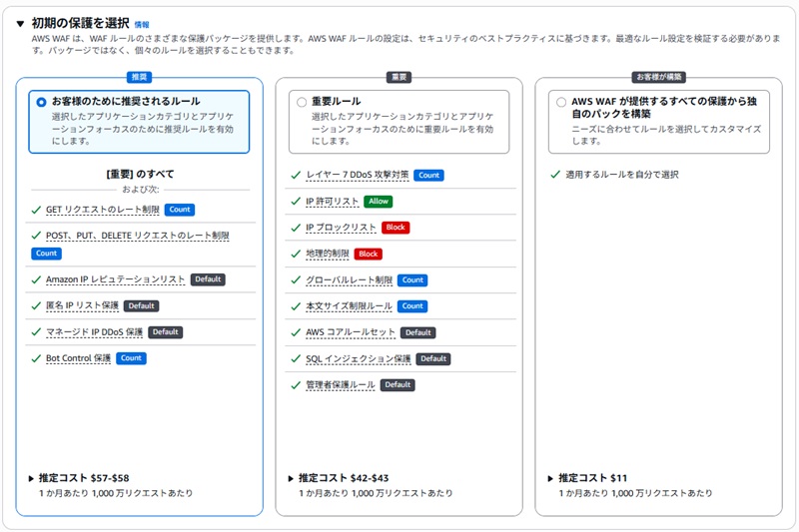
Task: Choose the 独自のパックを構築 radio option
Action: (x=561, y=102)
